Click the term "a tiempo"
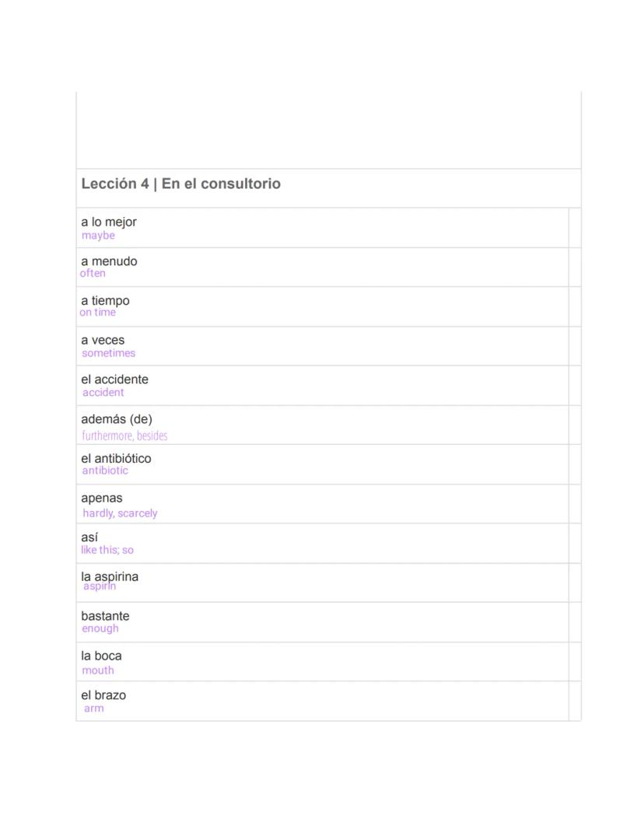 (105, 300)
